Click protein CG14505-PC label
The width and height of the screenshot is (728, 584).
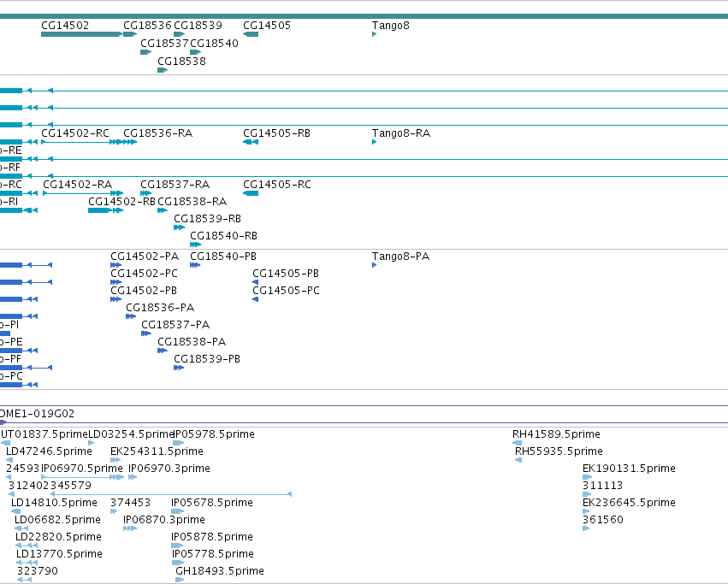click(x=286, y=291)
